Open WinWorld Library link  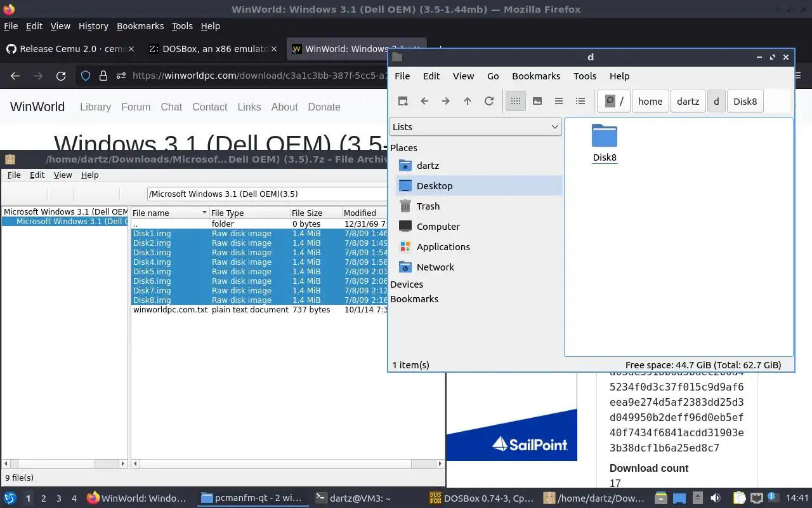[96, 107]
